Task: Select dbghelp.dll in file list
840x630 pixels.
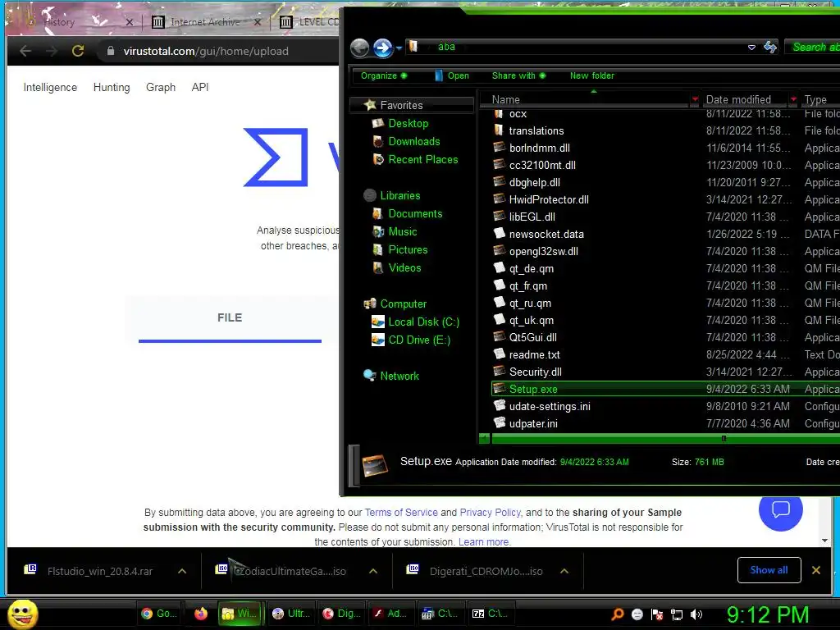Action: (x=534, y=183)
